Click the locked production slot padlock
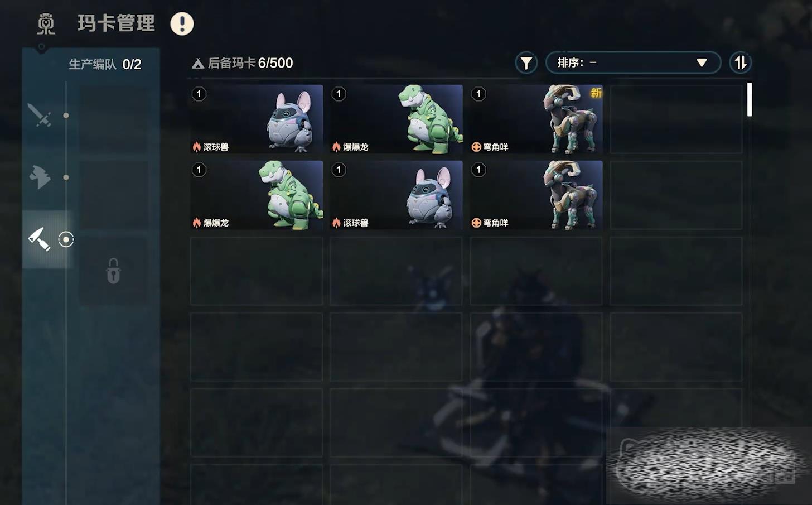 (x=113, y=271)
